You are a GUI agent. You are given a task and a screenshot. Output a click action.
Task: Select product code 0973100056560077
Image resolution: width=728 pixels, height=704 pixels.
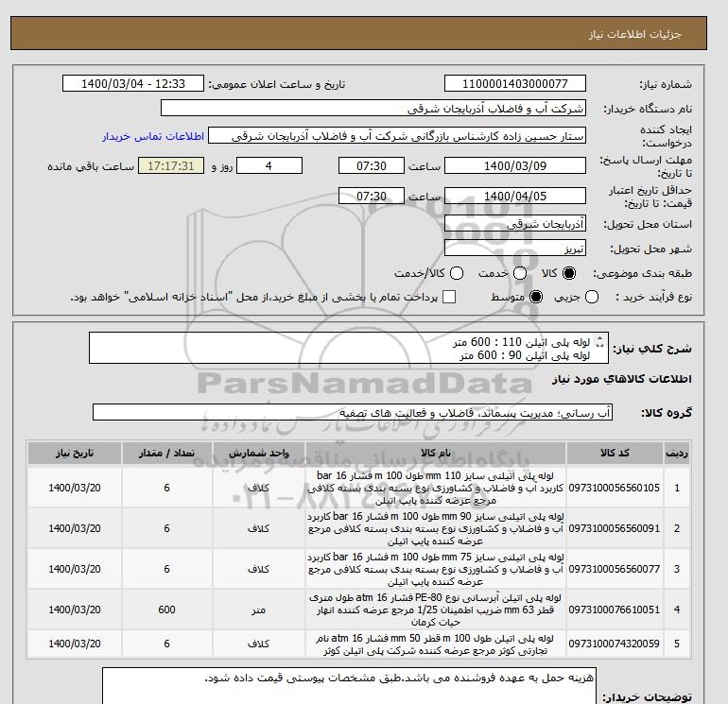(x=615, y=569)
